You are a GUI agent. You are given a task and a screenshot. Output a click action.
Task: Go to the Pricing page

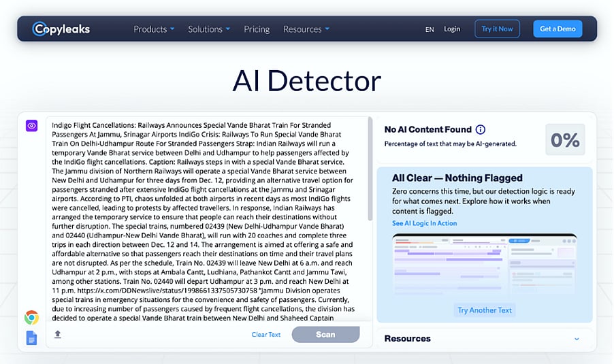pos(257,29)
